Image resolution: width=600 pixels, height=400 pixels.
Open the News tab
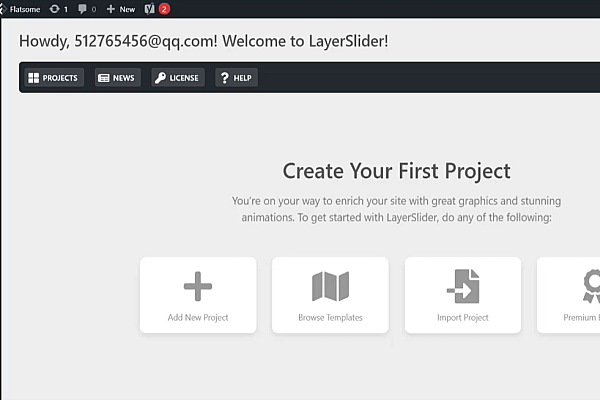coord(117,78)
